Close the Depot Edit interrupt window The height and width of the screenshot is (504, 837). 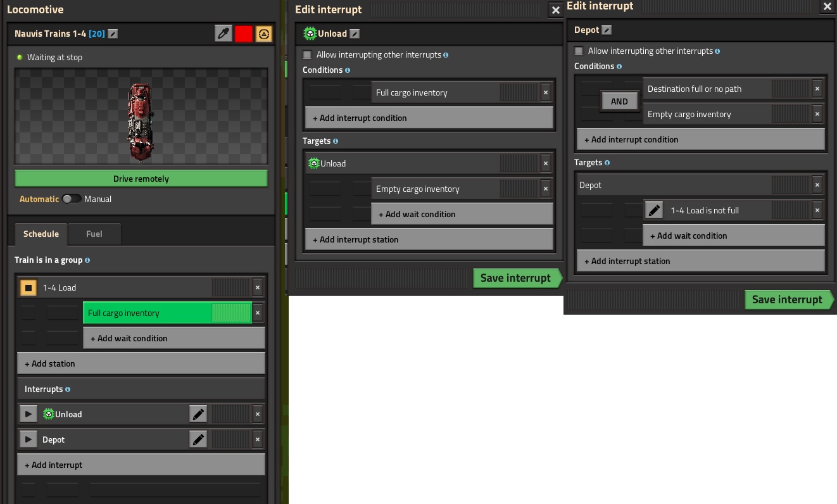coord(828,6)
